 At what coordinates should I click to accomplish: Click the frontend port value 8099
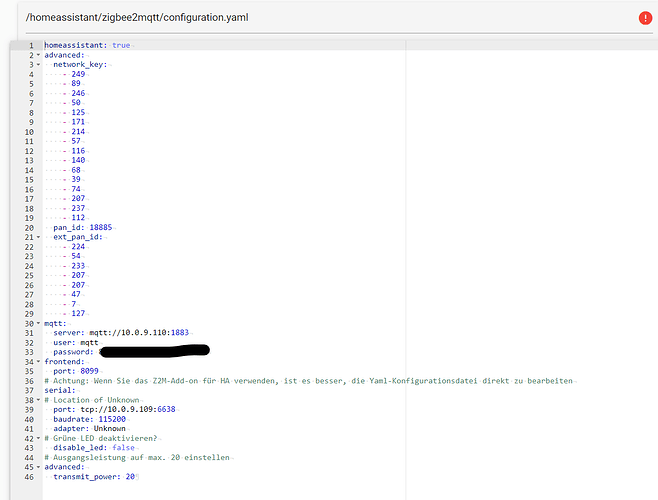tap(89, 371)
